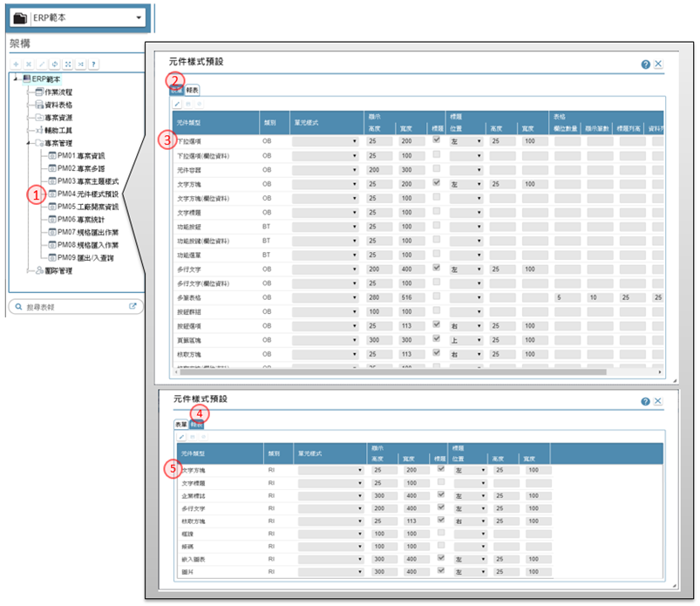This screenshot has width=700, height=606.
Task: Click the delete (x) icon in the 架構 toolbar
Action: point(29,65)
